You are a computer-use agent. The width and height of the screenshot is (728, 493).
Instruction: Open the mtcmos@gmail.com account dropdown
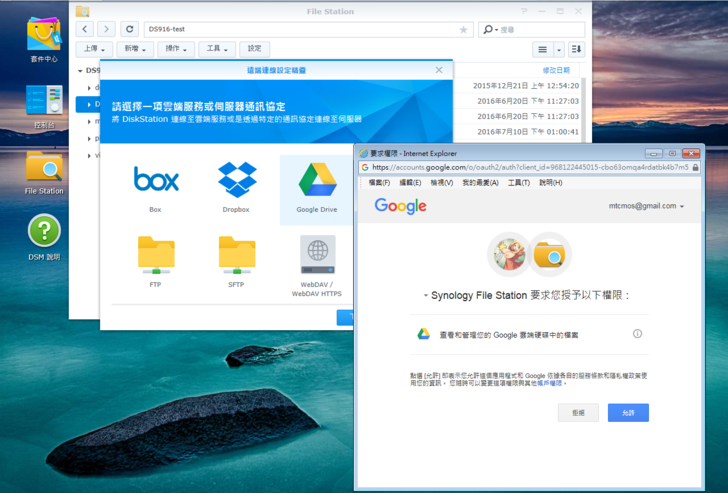point(646,206)
